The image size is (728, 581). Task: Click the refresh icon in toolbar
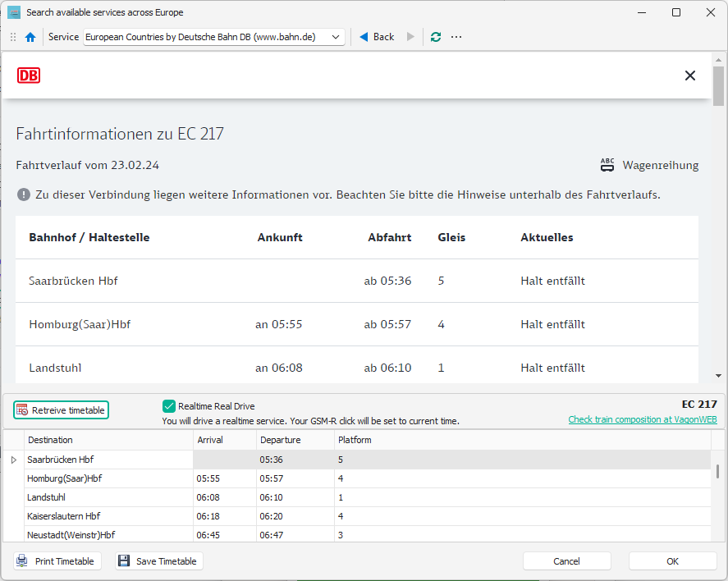(x=436, y=37)
